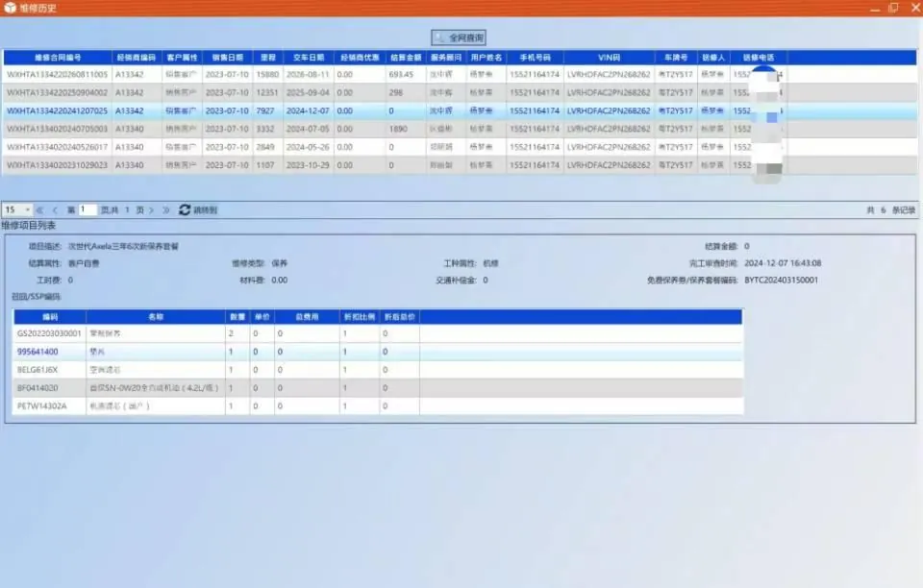The width and height of the screenshot is (923, 588).
Task: Click the 数量 column header in parts table
Action: coord(237,317)
